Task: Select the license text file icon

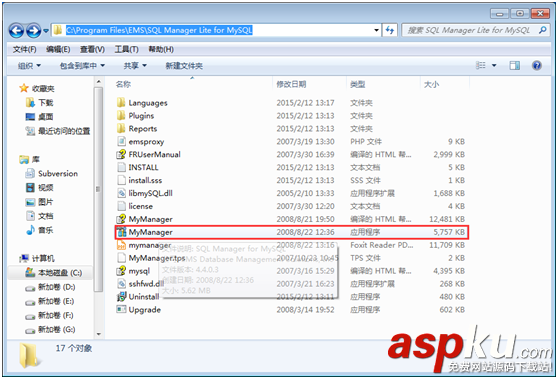Action: pos(121,206)
